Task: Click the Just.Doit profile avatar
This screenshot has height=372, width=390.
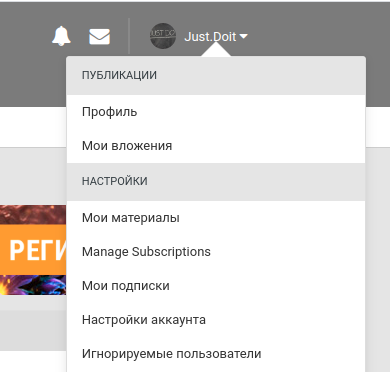Action: (163, 36)
